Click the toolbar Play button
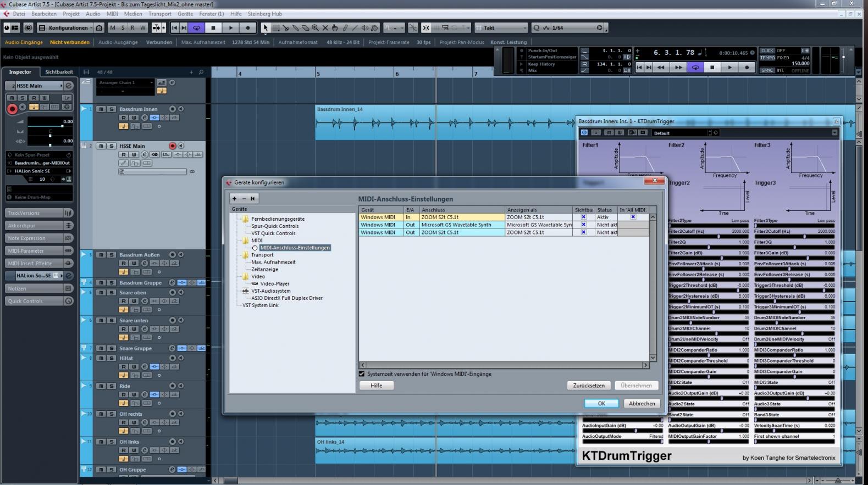The height and width of the screenshot is (485, 868). (231, 28)
